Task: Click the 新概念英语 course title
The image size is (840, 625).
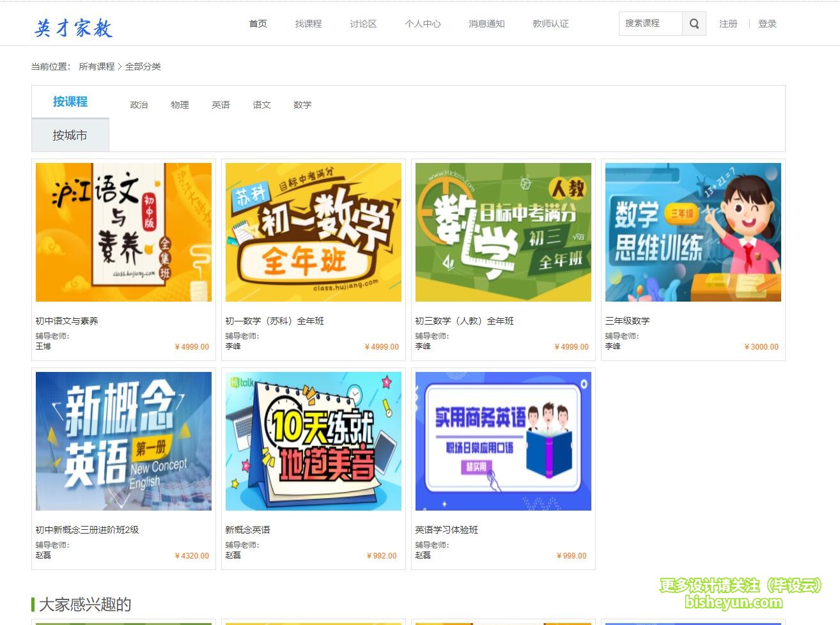Action: (x=247, y=530)
